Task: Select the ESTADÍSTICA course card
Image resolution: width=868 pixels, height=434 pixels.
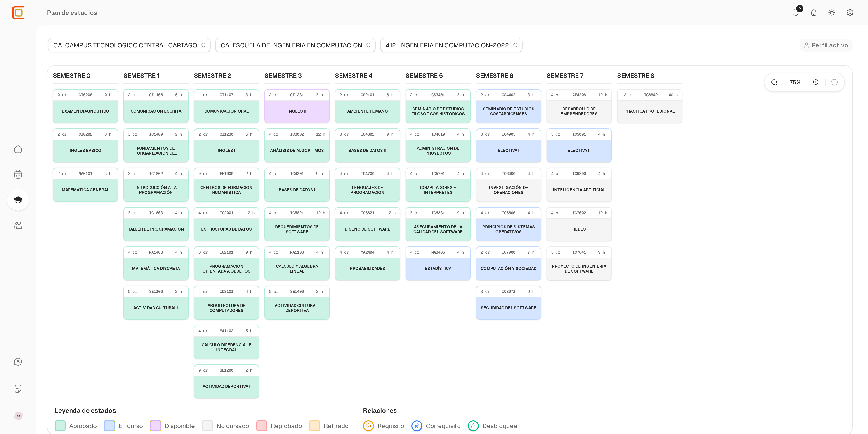Action: click(x=438, y=263)
